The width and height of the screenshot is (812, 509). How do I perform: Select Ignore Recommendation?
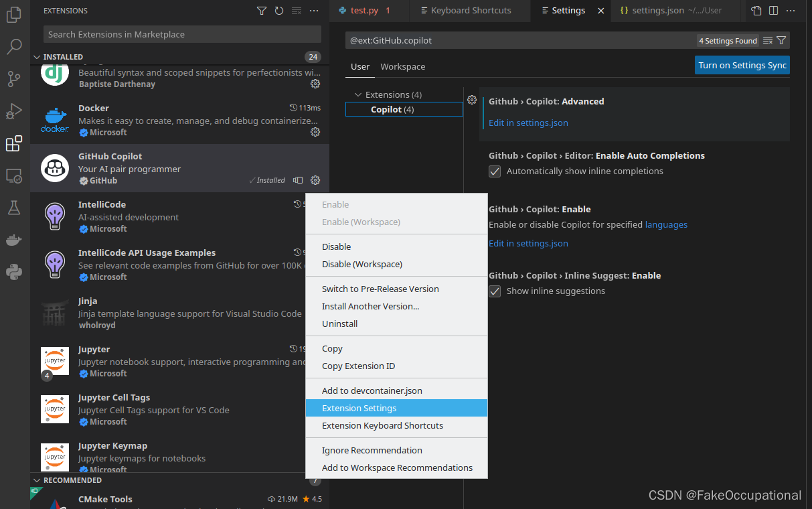click(396, 450)
